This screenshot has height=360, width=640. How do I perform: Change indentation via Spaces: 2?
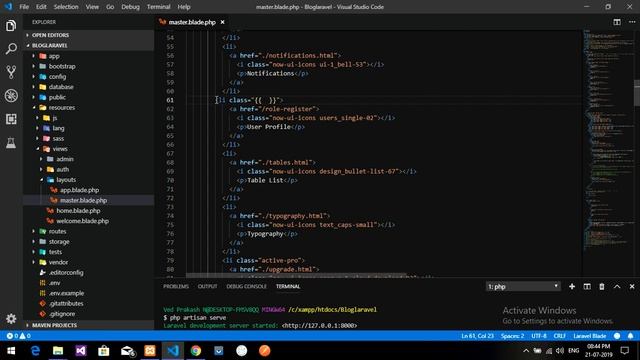click(512, 336)
